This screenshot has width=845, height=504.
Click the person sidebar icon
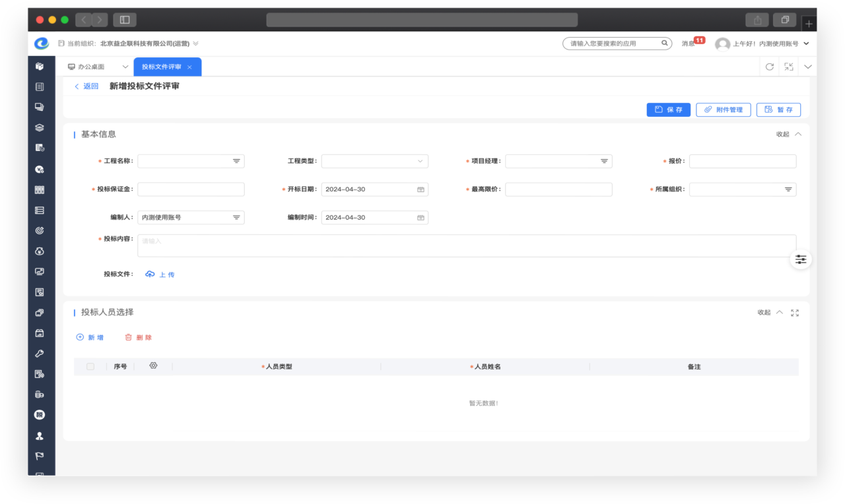40,436
